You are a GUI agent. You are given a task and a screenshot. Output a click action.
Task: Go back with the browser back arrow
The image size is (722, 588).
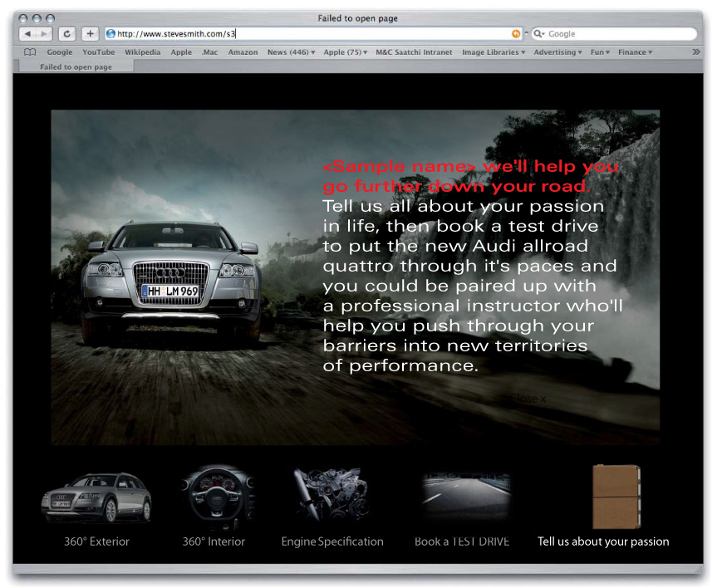[x=27, y=33]
